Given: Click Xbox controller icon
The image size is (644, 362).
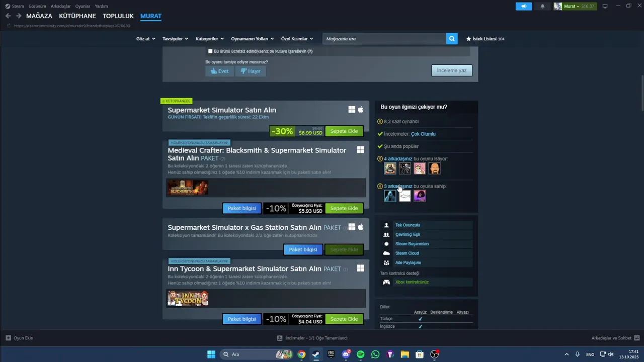Looking at the screenshot, I should click(386, 282).
